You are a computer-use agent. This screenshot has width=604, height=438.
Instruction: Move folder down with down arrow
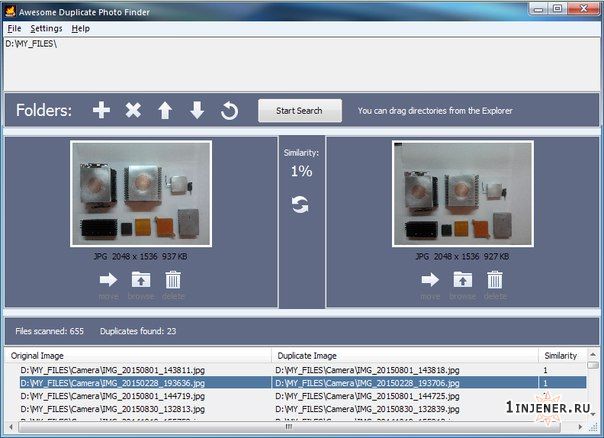pyautogui.click(x=197, y=111)
